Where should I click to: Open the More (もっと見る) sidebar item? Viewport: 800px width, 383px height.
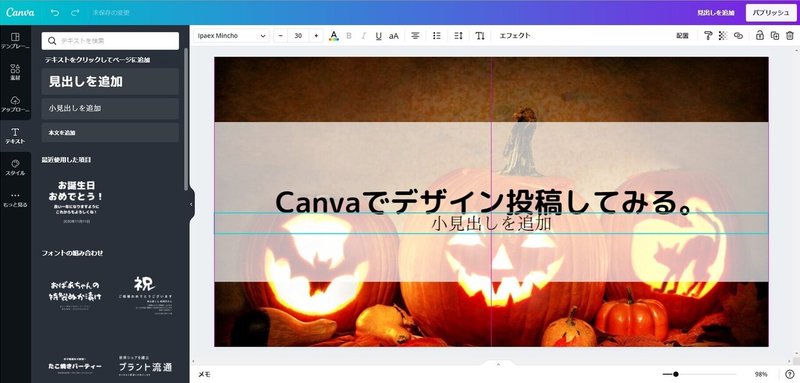coord(15,199)
